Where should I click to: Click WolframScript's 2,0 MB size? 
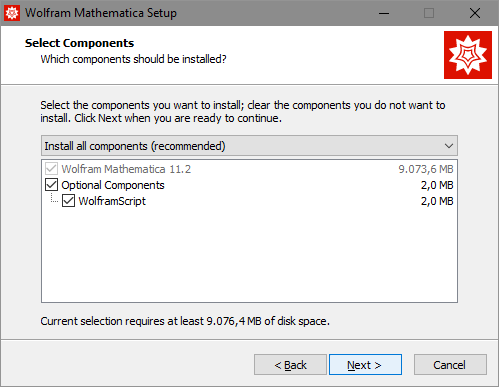click(437, 201)
